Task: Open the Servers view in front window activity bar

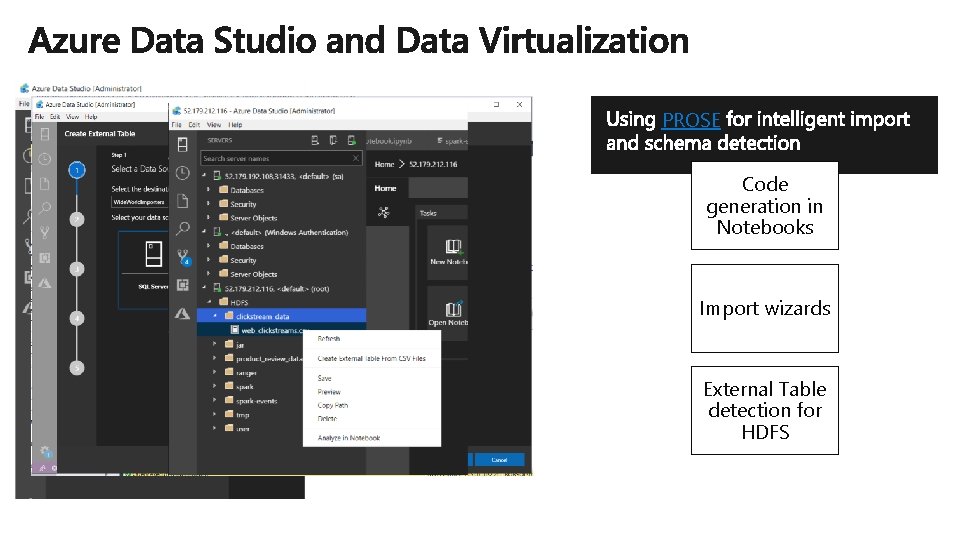Action: click(182, 144)
